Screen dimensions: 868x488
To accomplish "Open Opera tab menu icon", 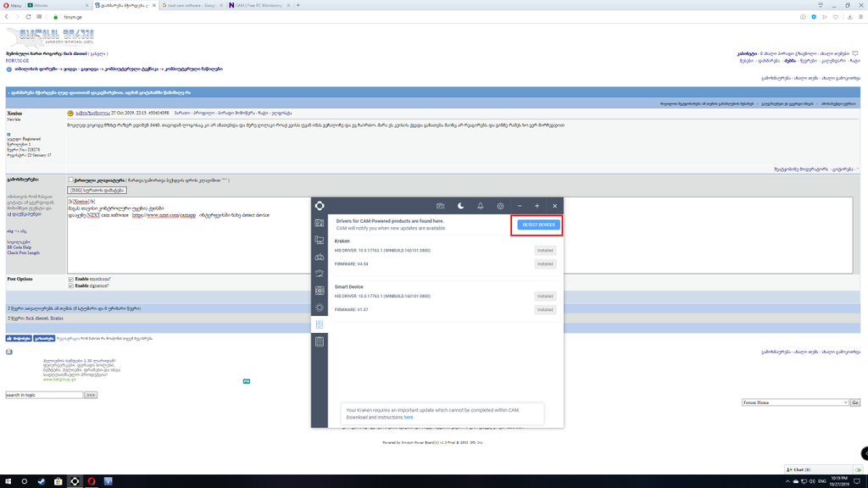I will (821, 5).
